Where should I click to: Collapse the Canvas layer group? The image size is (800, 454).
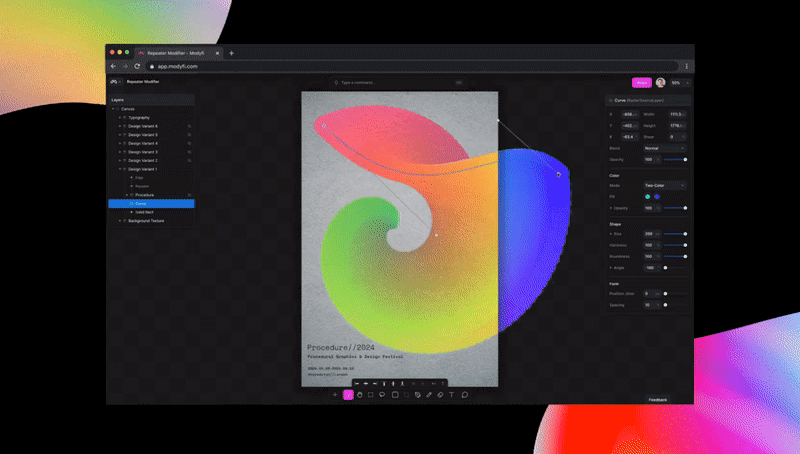[113, 109]
